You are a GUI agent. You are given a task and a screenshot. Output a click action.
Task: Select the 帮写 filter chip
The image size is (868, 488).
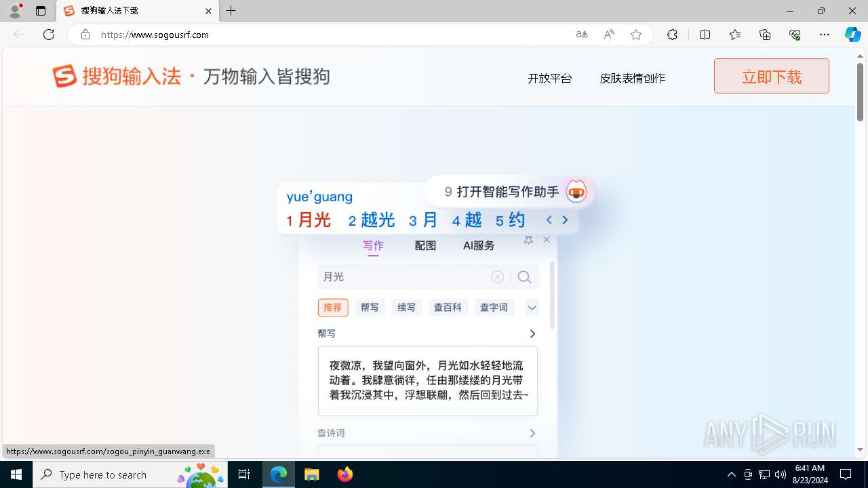[x=370, y=307]
